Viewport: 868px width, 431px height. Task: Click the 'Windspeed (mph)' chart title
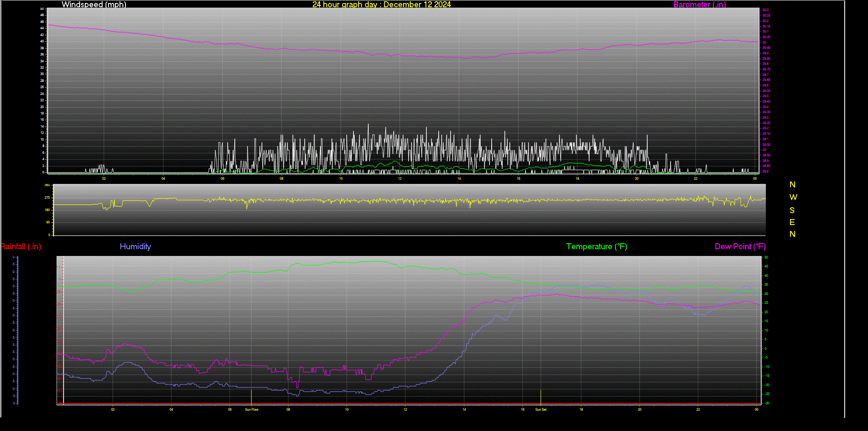[94, 5]
